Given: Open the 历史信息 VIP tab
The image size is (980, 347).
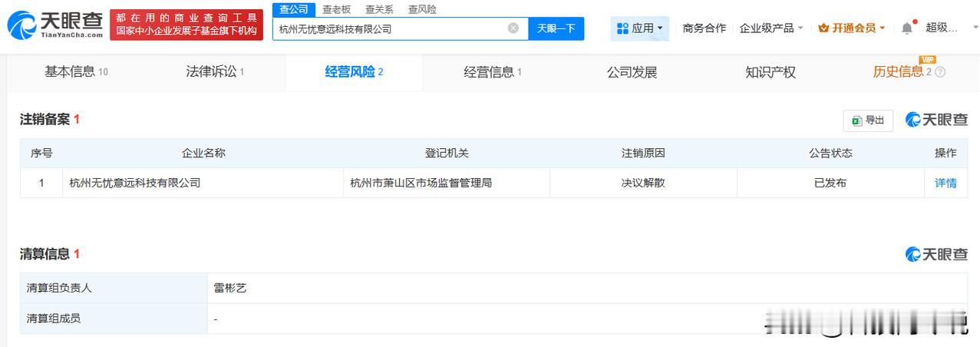Looking at the screenshot, I should click(x=902, y=72).
